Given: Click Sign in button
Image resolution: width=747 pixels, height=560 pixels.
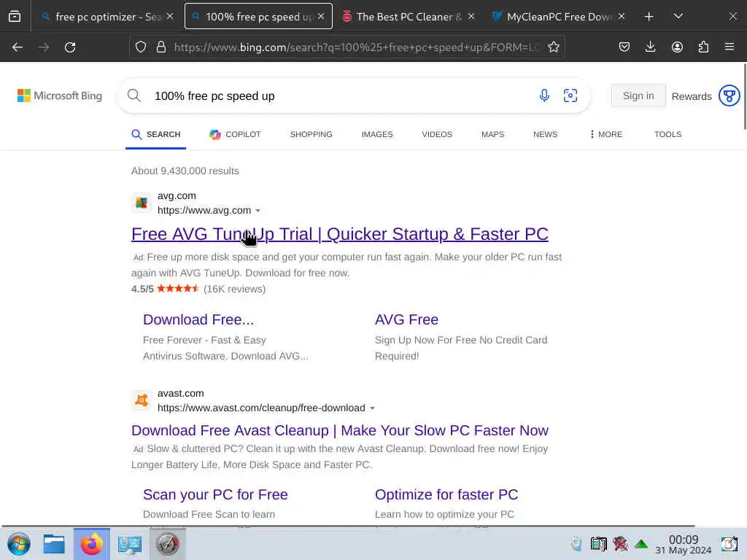Looking at the screenshot, I should pos(638,96).
